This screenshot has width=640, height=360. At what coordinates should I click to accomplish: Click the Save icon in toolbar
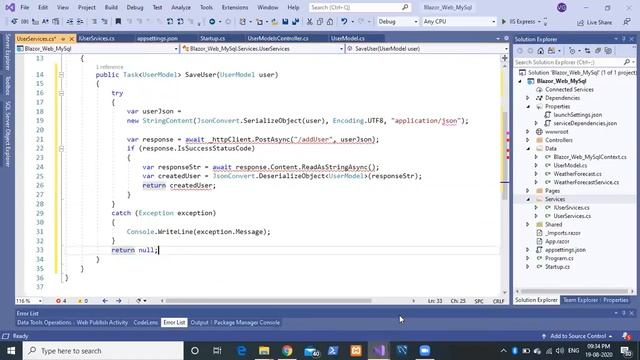click(285, 22)
